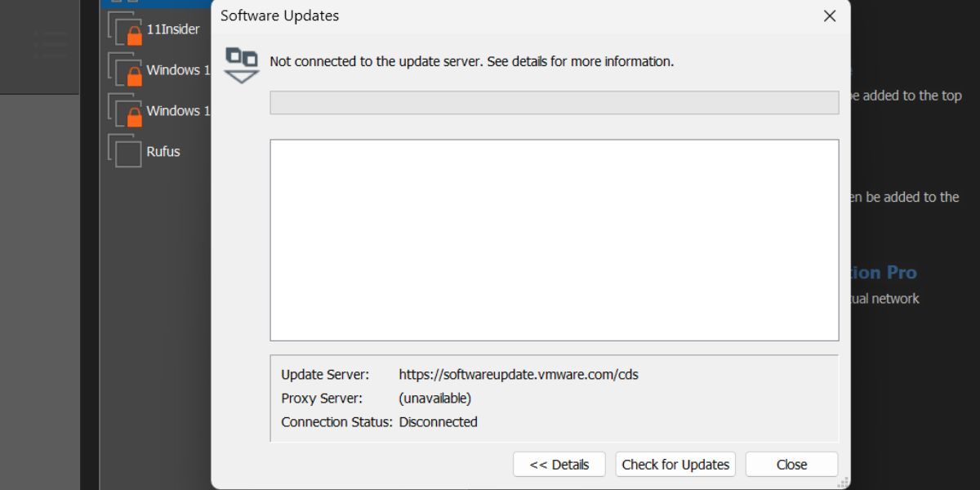Click inside the empty details area
The width and height of the screenshot is (980, 490).
pyautogui.click(x=555, y=238)
